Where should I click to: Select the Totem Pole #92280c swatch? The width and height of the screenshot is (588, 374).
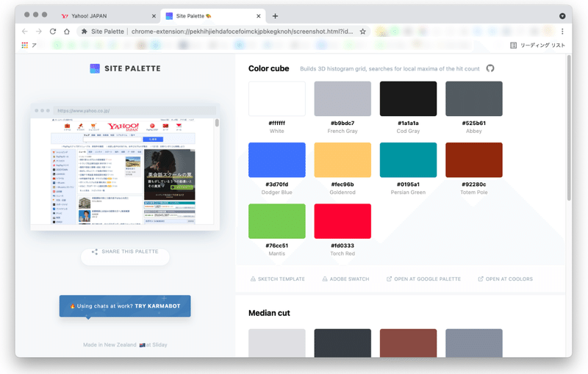pos(474,160)
